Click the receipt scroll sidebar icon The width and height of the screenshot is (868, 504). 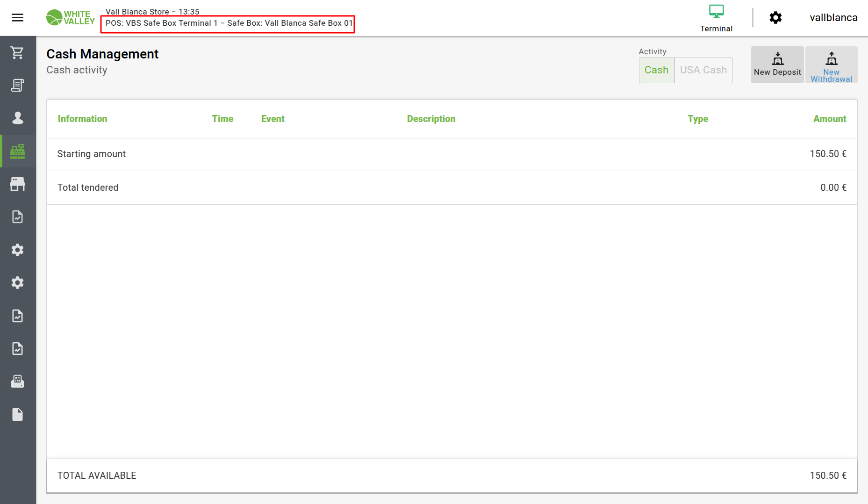click(x=17, y=85)
